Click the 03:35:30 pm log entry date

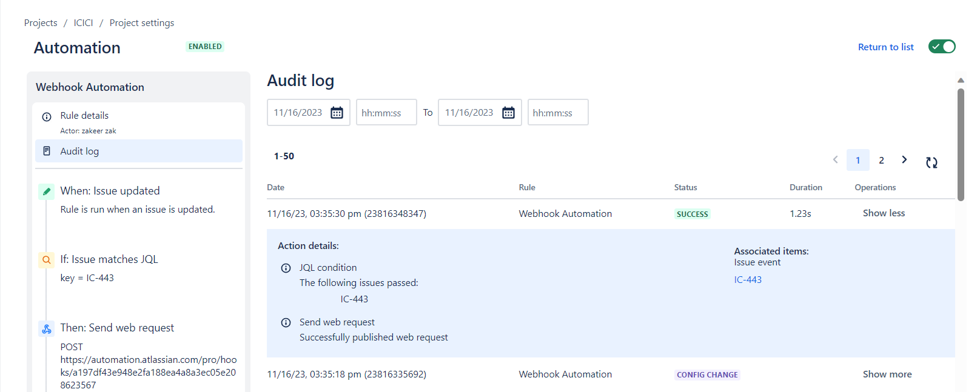coord(346,214)
